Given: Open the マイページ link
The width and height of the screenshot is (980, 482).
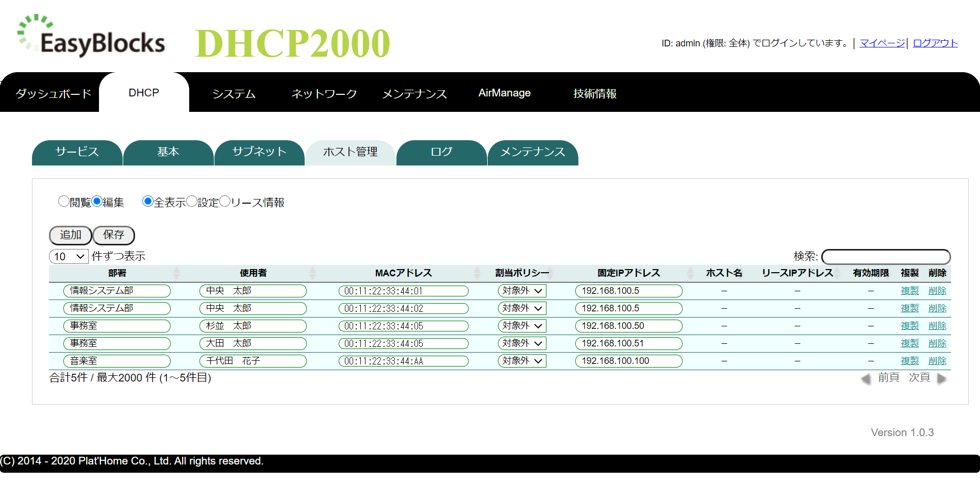Looking at the screenshot, I should (883, 43).
